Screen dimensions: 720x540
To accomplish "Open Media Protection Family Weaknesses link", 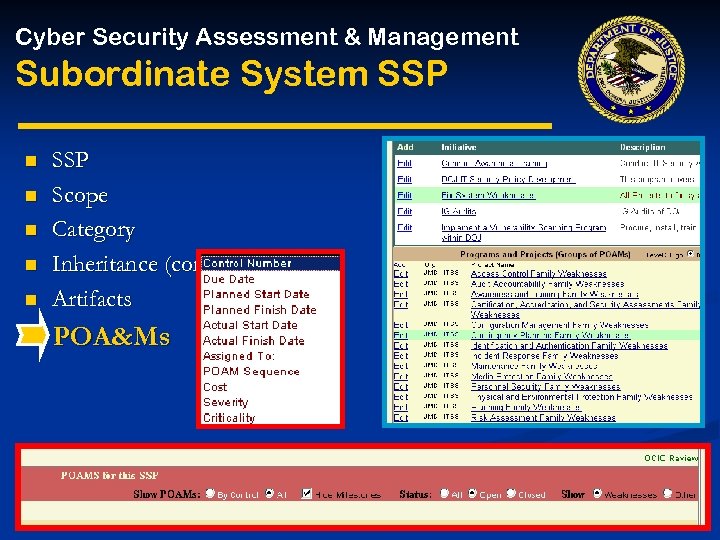I will 542,377.
